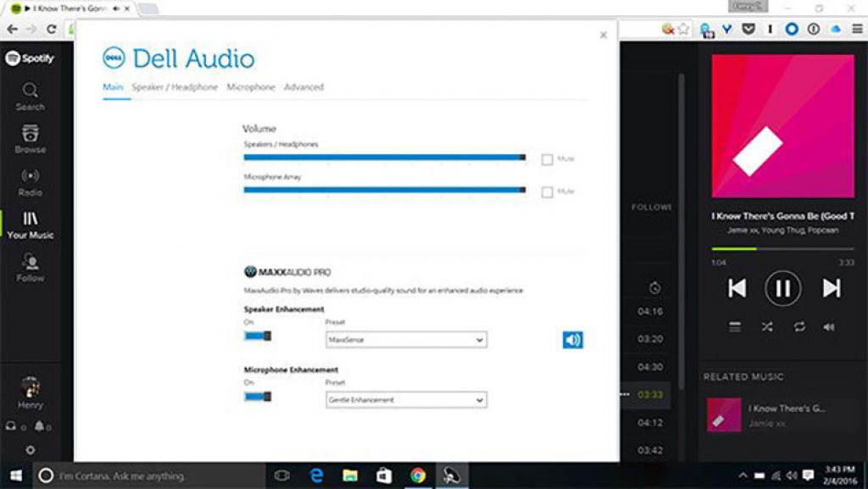Open the MaxxSense speaker preset dropdown
The image size is (868, 489).
pos(406,340)
